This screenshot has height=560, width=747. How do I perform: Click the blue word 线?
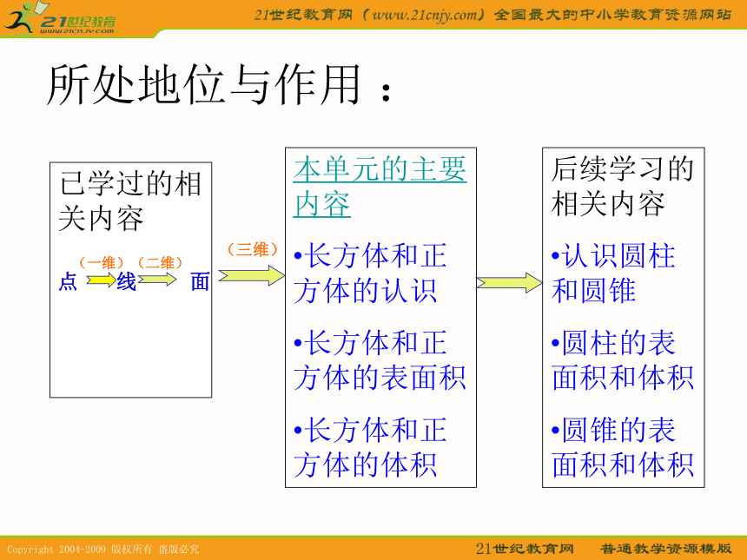click(127, 282)
